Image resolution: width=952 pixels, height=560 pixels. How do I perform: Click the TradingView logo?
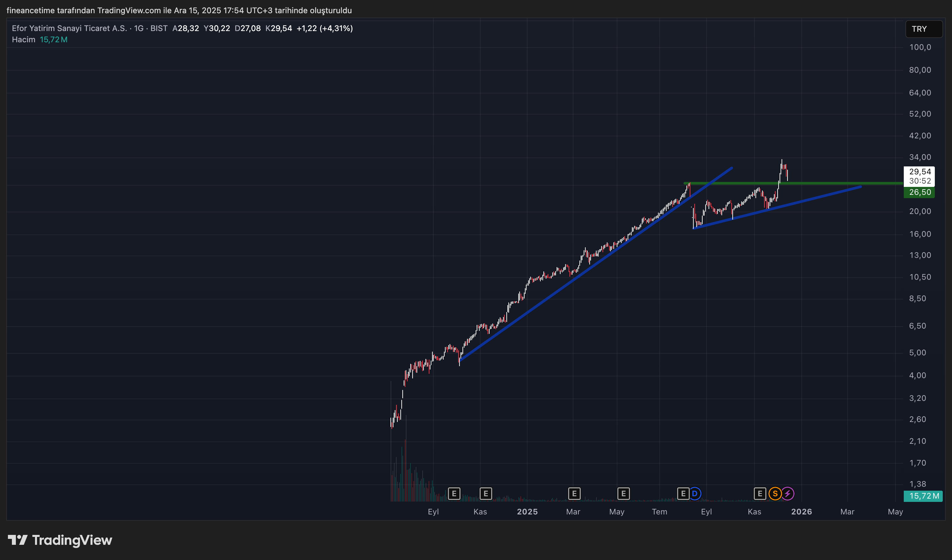tap(60, 541)
